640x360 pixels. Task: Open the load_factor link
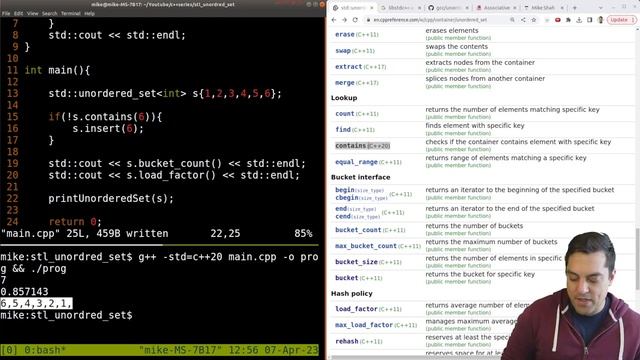[x=356, y=309]
